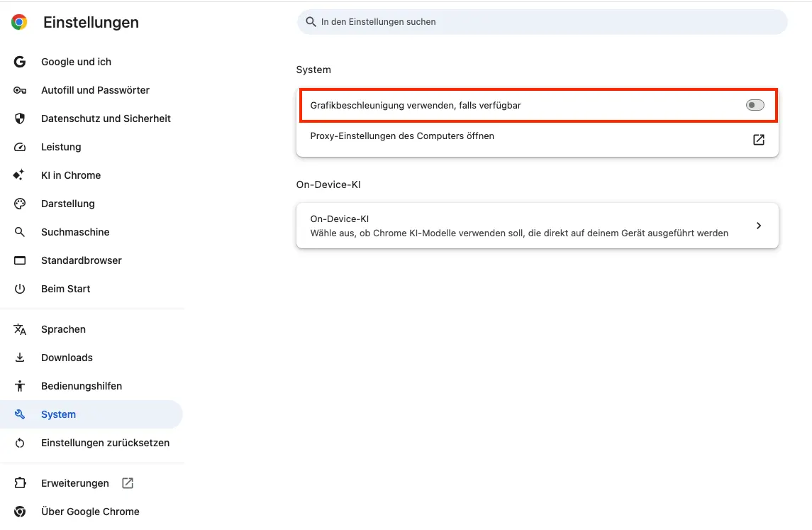Screen dimensions: 812x530
Task: Go to Sprachen settings
Action: tap(63, 329)
